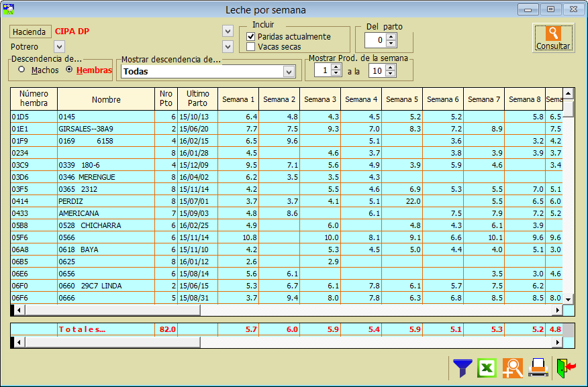The height and width of the screenshot is (387, 588).
Task: Click the orange magnifier search icon
Action: pos(513,368)
